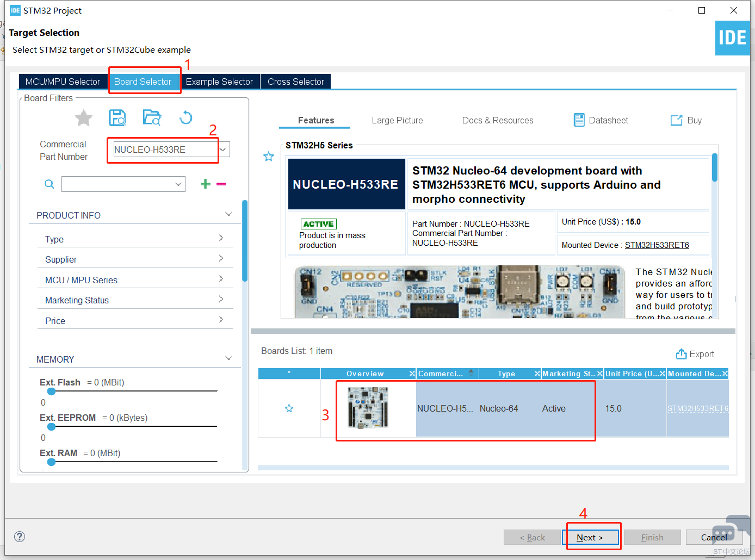Collapse the PRODUCT INFO section

(x=229, y=215)
